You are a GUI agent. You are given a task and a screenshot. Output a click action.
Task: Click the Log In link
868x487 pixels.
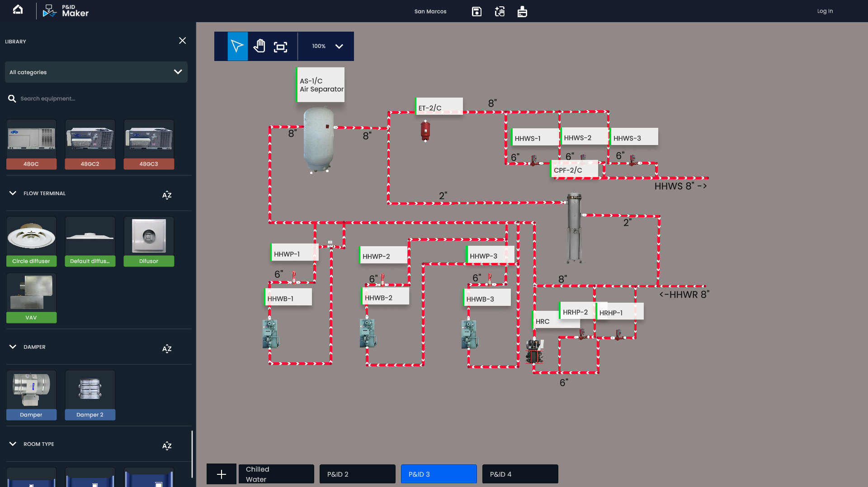coord(825,11)
